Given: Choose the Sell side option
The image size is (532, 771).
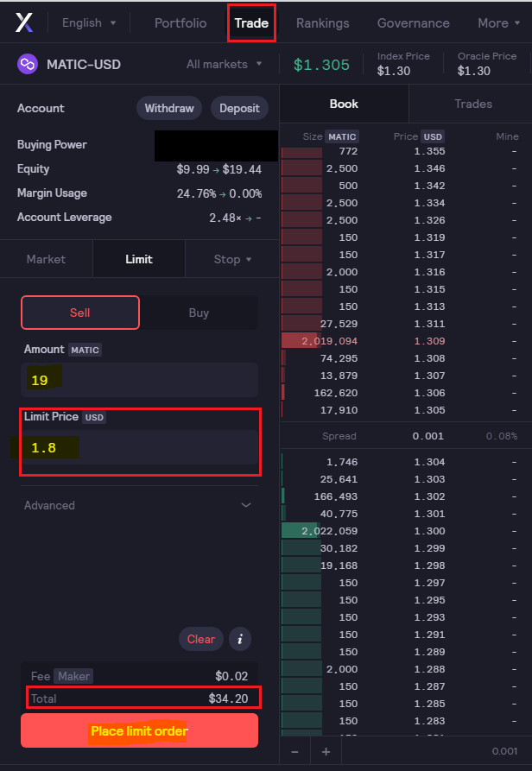Looking at the screenshot, I should click(x=80, y=313).
